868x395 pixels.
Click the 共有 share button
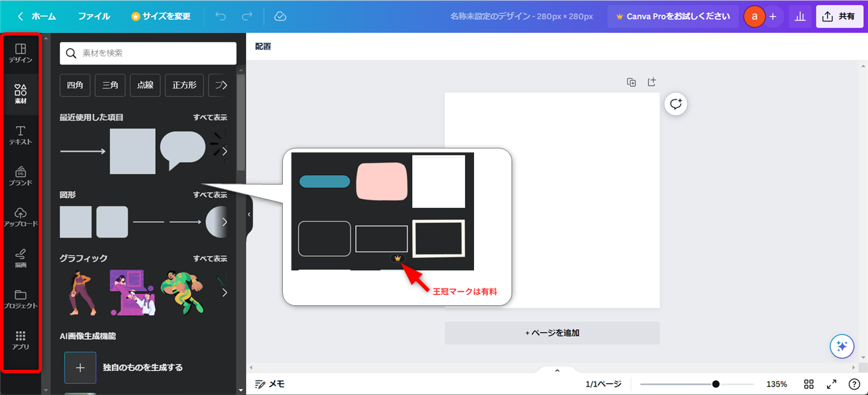[x=840, y=16]
